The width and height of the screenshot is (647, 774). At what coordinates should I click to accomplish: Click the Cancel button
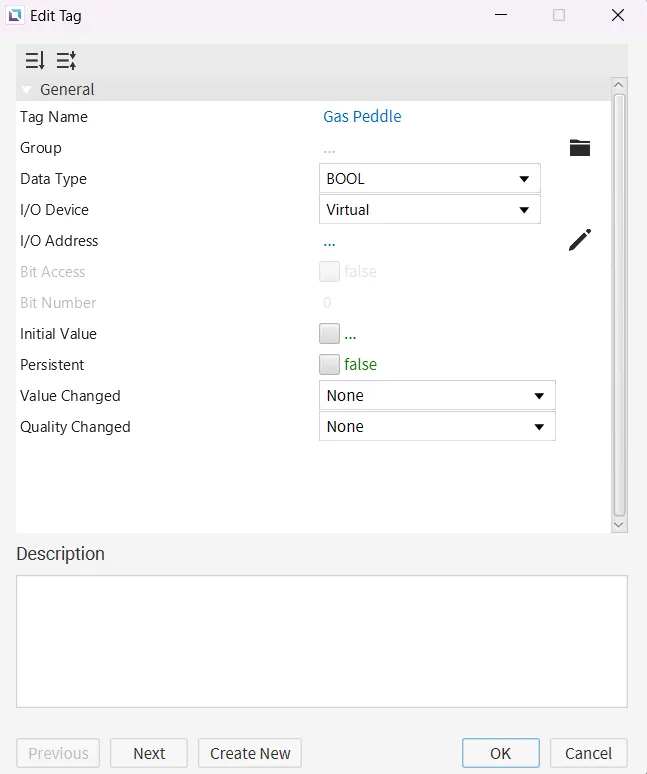tap(588, 753)
